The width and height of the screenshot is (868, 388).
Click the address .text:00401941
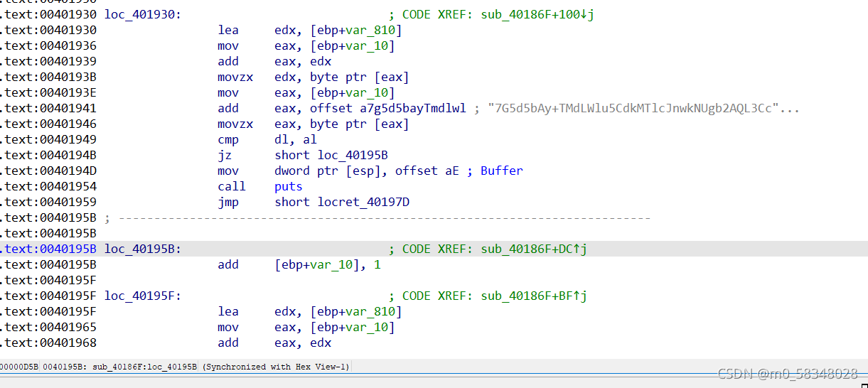(x=48, y=108)
